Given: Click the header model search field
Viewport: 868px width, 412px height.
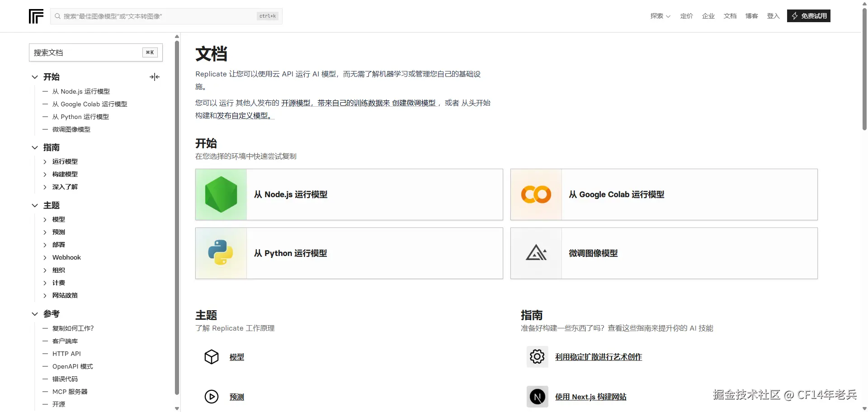Looking at the screenshot, I should click(166, 16).
